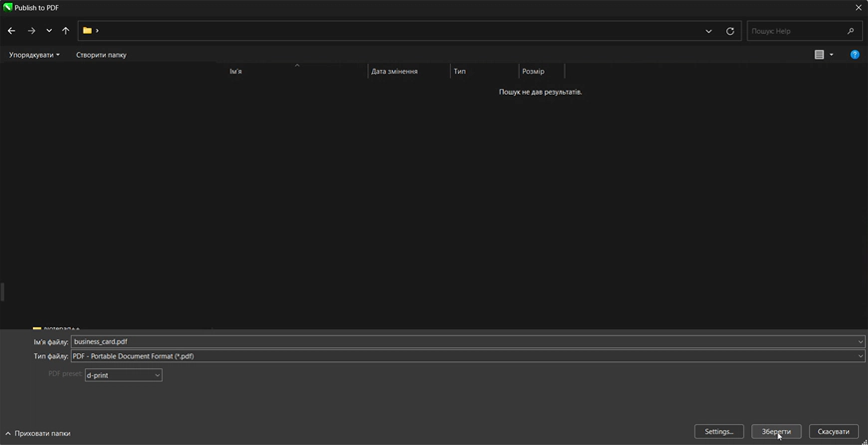Open the Упорядкувати menu
The image size is (868, 445).
pos(34,55)
